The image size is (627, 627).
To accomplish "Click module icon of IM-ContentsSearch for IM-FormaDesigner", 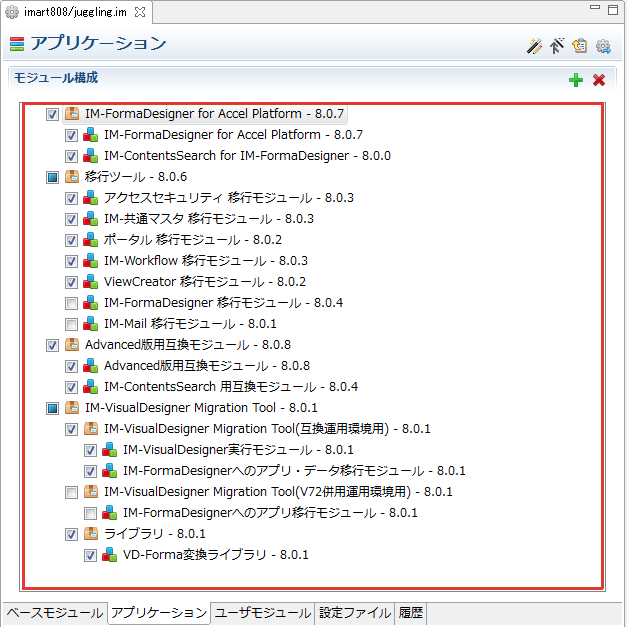I will [x=91, y=156].
